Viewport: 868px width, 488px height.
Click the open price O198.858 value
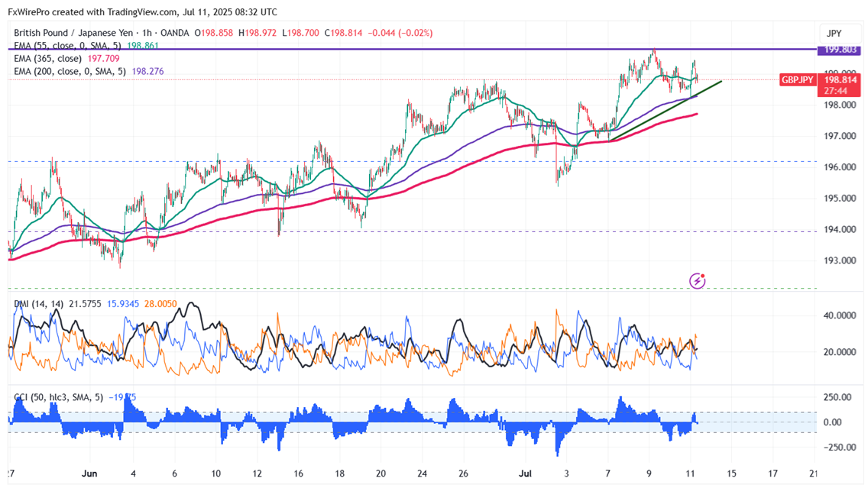click(x=214, y=33)
